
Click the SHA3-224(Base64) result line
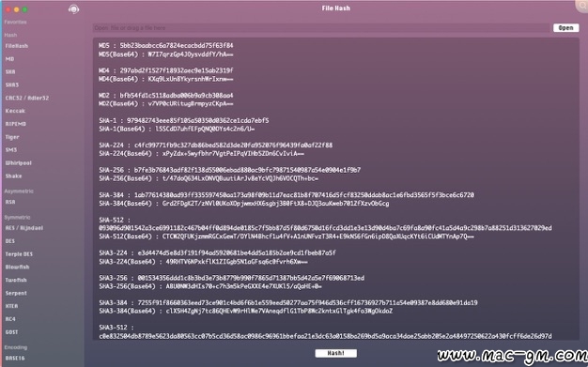coord(203,262)
